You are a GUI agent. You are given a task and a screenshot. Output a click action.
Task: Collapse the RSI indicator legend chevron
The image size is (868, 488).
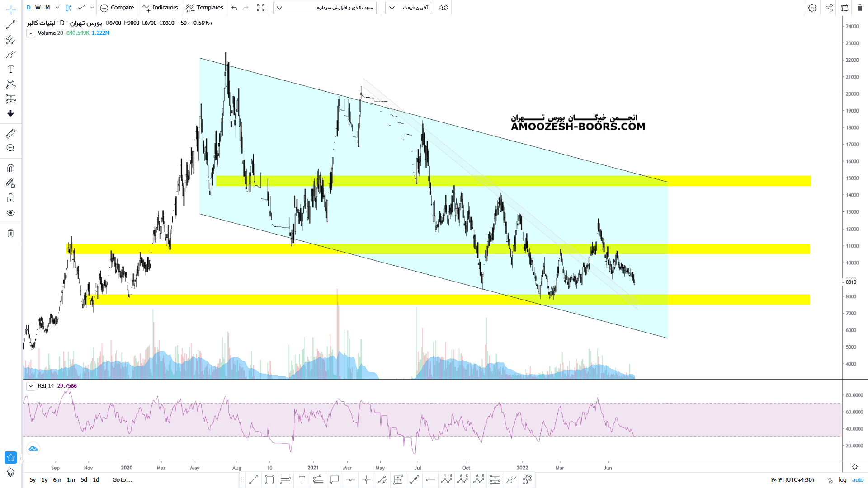[30, 386]
